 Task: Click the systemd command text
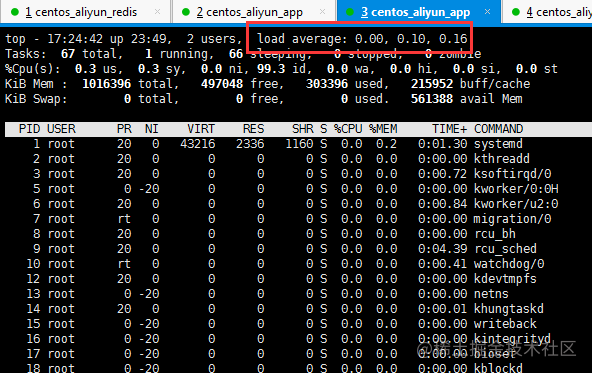click(498, 144)
